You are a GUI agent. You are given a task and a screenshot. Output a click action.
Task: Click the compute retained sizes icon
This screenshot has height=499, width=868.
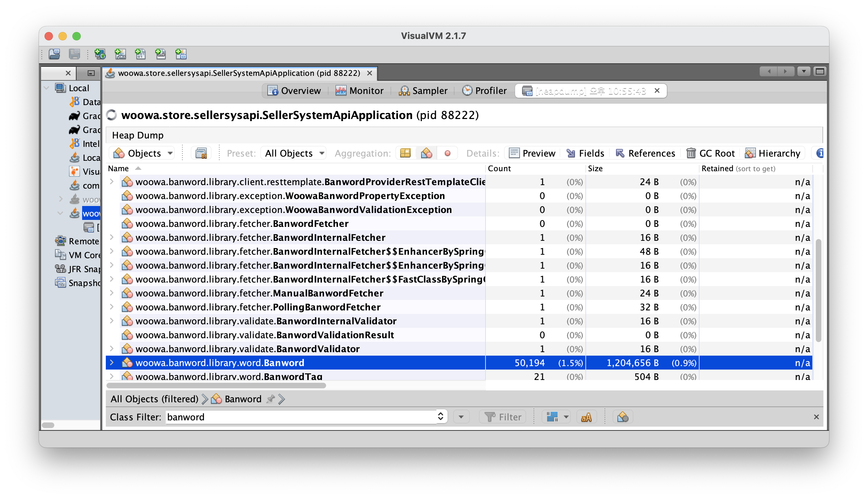point(201,153)
